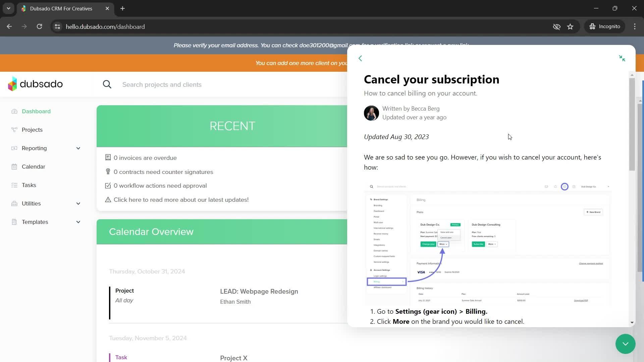Click the site information icon in address bar
This screenshot has height=362, width=644.
[x=57, y=26]
